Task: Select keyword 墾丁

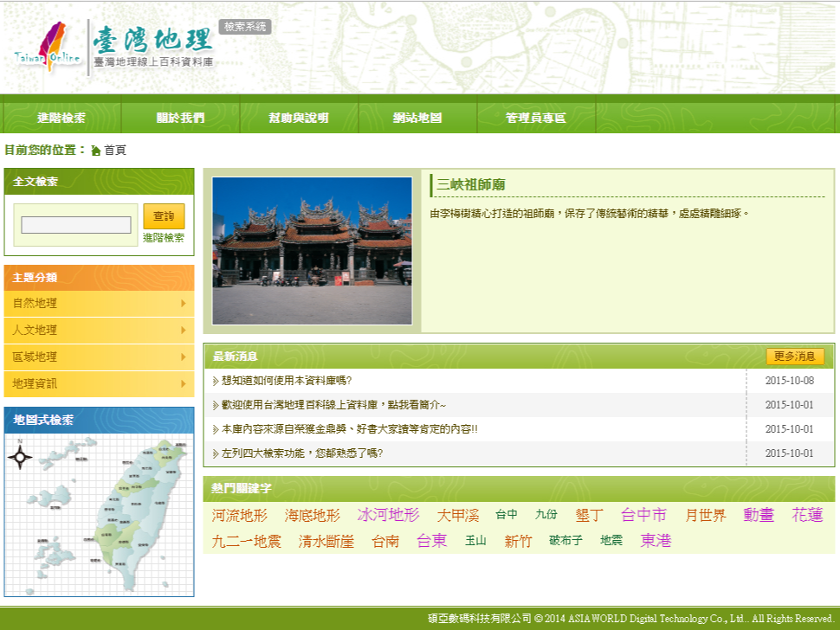Action: [x=590, y=516]
